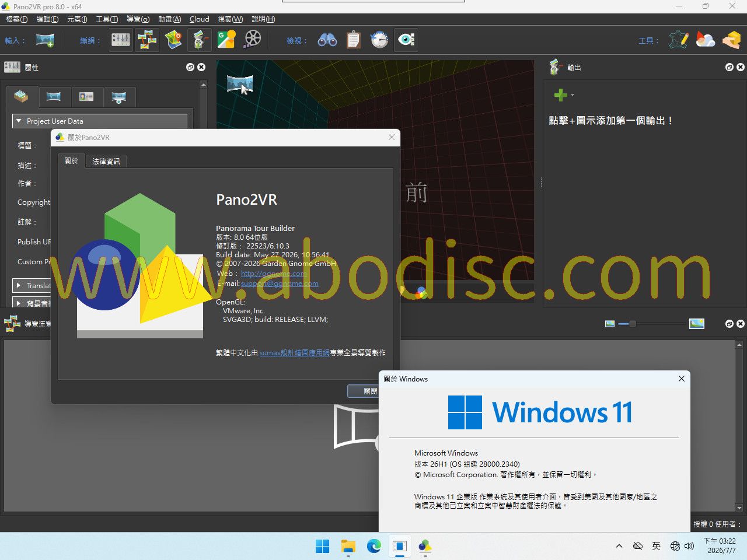Close the 關於 Windows dialog
Viewport: 747px width, 560px height.
coord(681,379)
